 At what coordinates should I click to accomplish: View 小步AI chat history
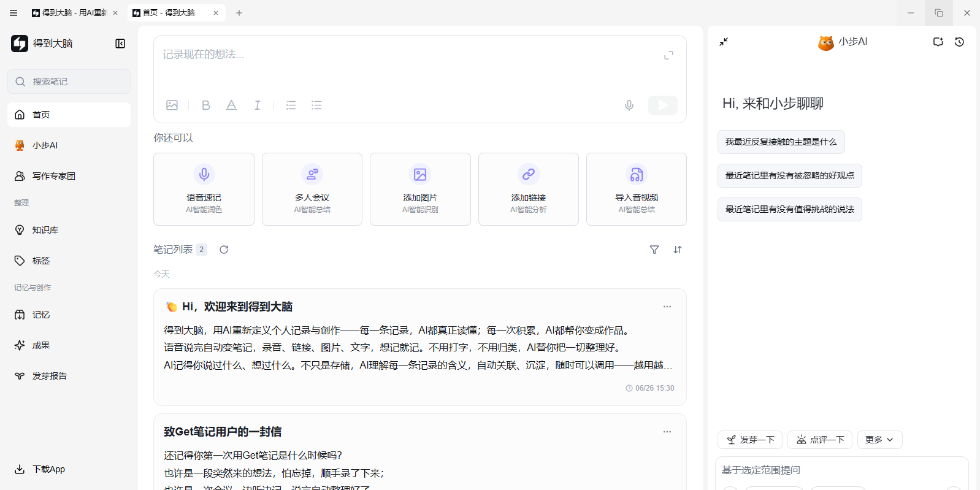click(x=960, y=42)
